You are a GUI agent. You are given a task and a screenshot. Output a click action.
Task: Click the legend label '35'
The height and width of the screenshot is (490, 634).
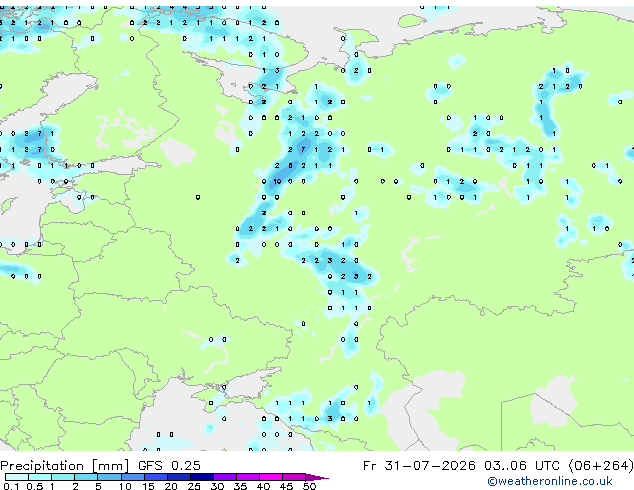click(x=240, y=486)
